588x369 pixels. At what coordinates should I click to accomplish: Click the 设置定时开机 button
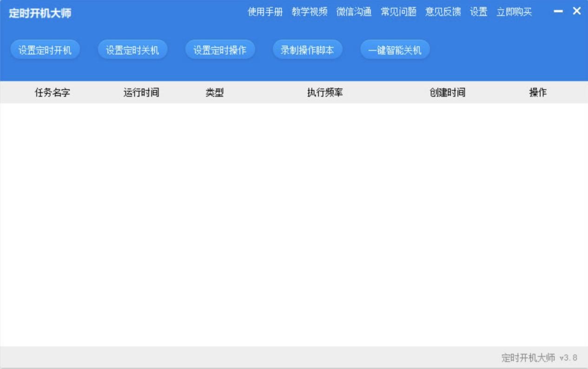[x=45, y=50]
